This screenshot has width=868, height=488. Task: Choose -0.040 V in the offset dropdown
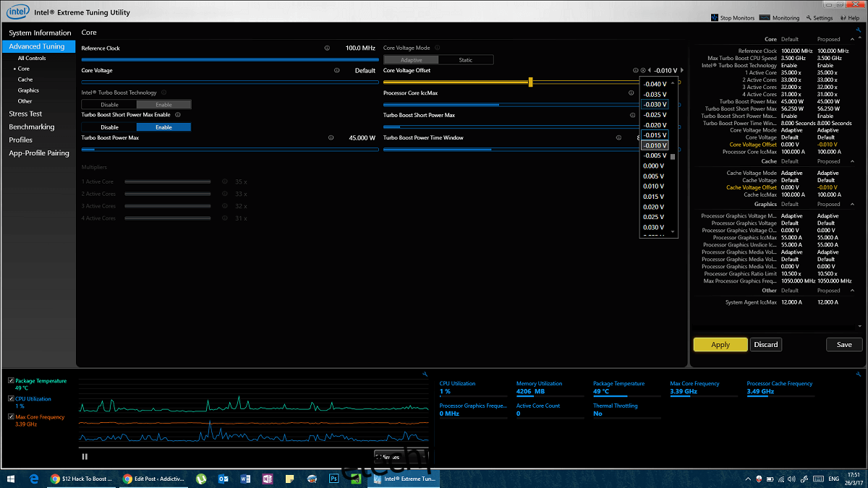655,84
